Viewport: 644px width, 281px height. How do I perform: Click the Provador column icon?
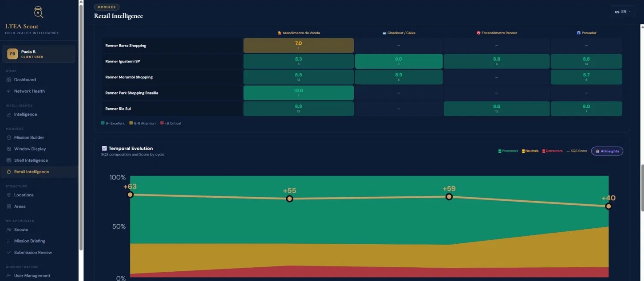579,33
